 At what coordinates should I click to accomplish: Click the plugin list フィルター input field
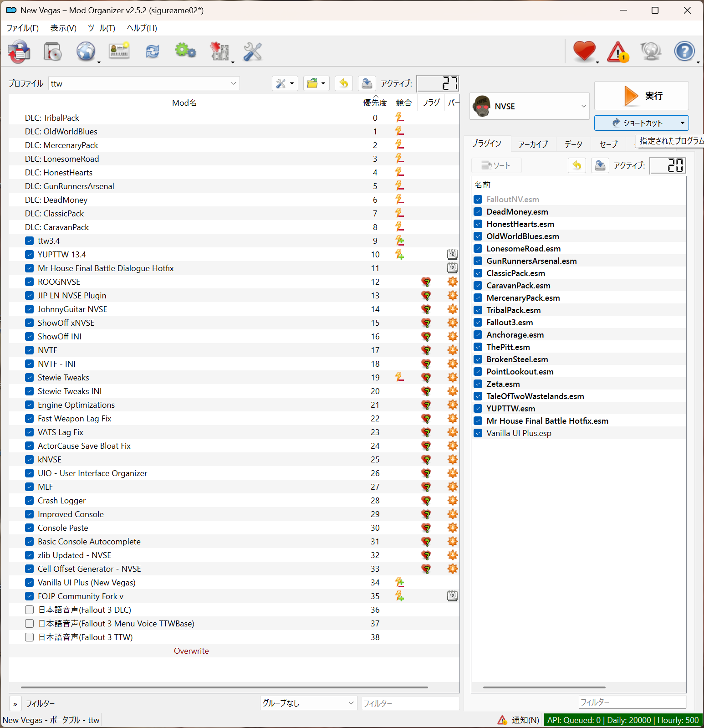pos(632,702)
